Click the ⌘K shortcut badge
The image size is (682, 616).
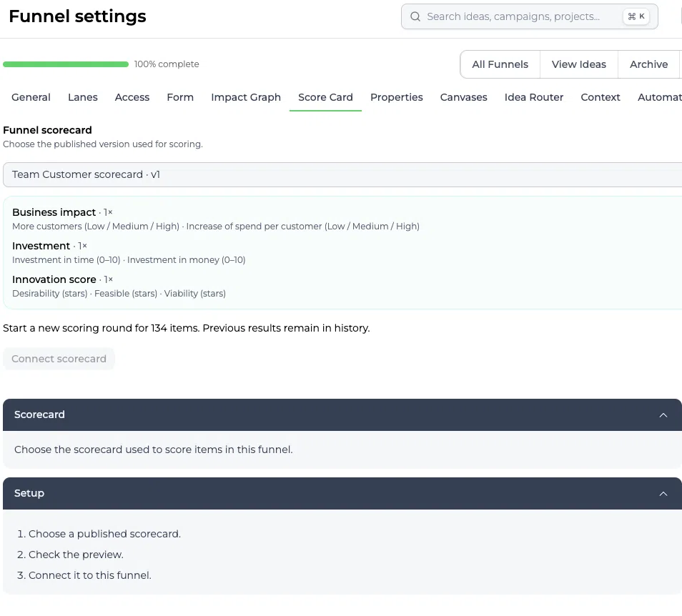[636, 16]
